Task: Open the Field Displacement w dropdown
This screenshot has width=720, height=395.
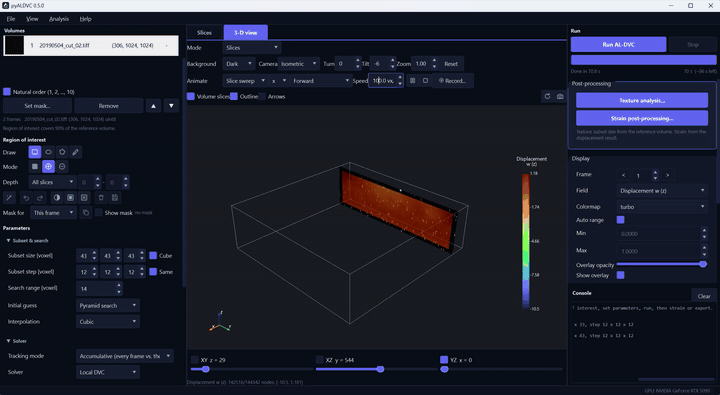Action: 662,190
